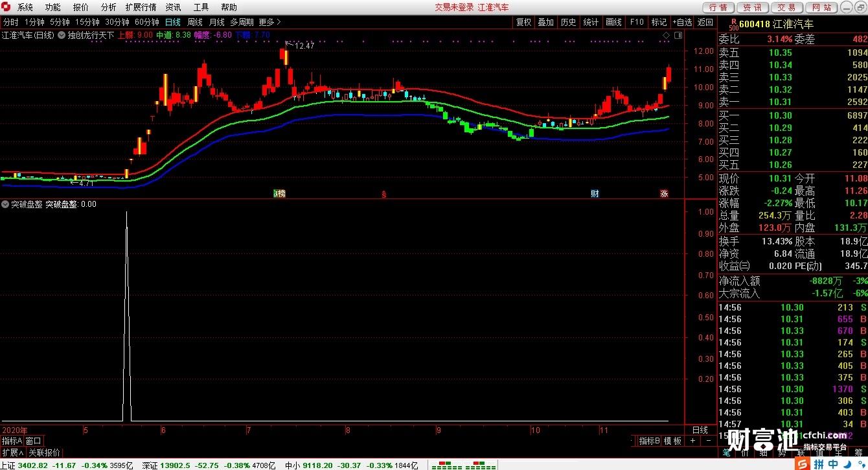Open the 分析 menu

pyautogui.click(x=109, y=7)
